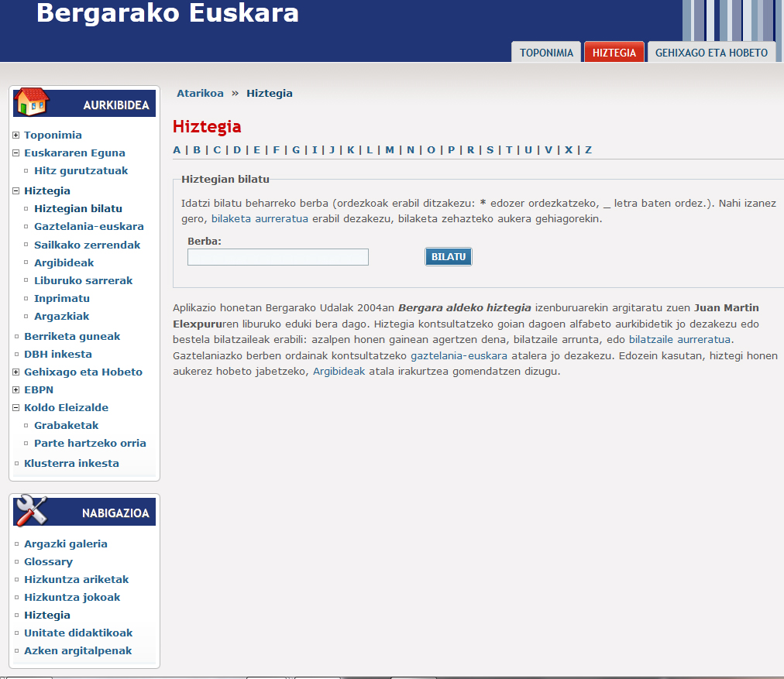The width and height of the screenshot is (784, 679).
Task: Click the house icon in Aurkibidea header
Action: point(31,101)
